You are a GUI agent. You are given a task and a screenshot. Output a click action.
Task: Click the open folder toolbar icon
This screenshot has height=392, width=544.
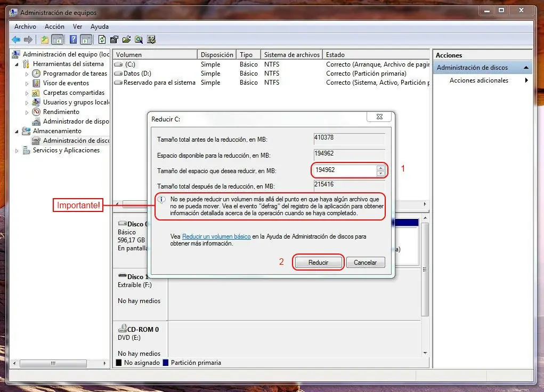(x=126, y=39)
